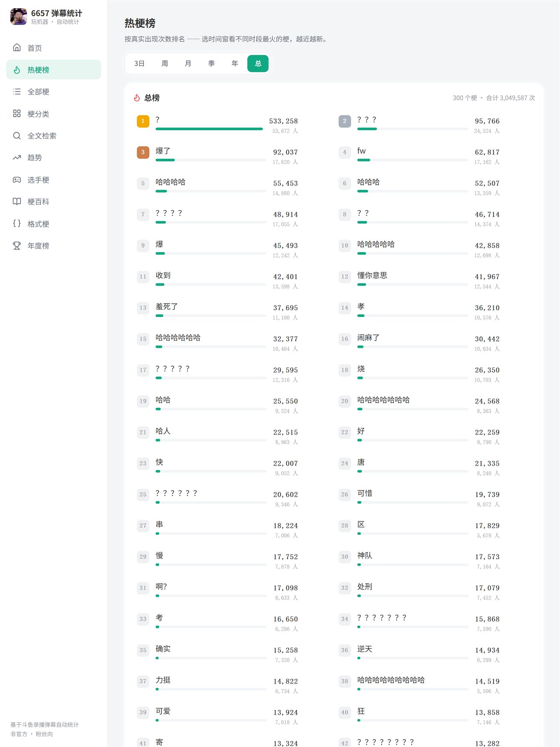Click the book icon for 梗百科
The height and width of the screenshot is (747, 560).
click(17, 201)
